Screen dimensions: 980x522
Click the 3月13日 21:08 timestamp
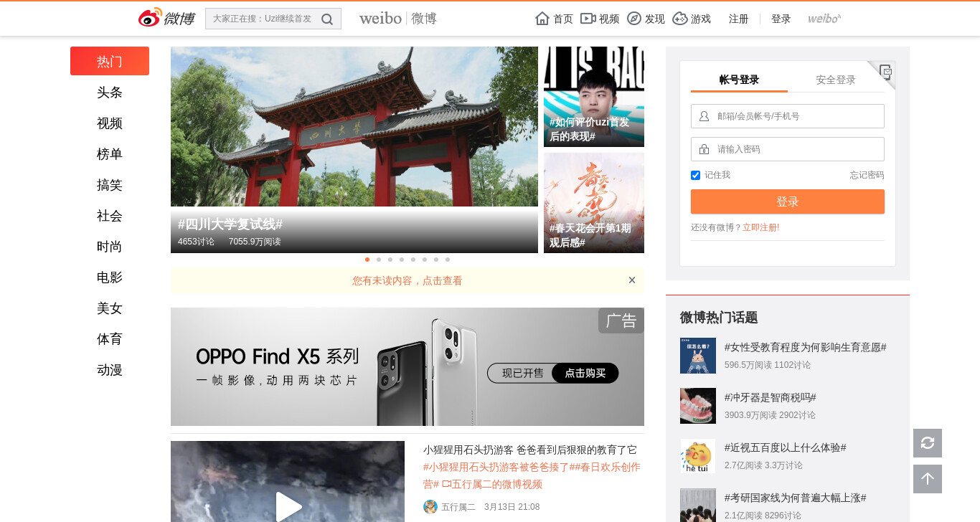[512, 507]
